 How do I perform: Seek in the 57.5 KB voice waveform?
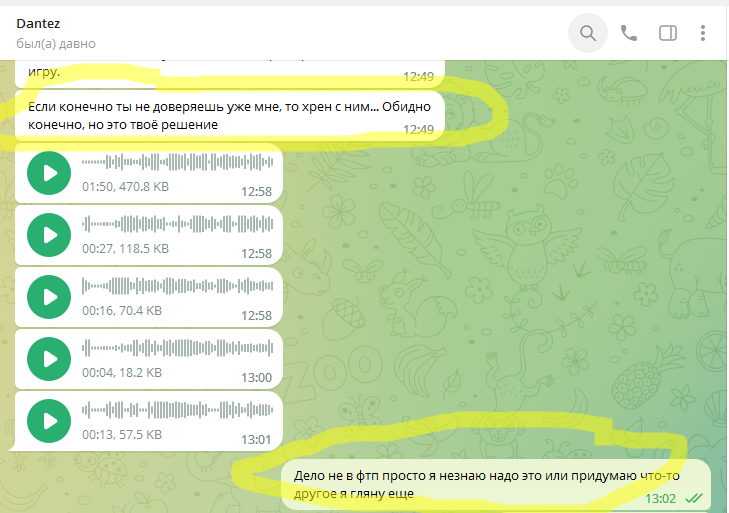click(x=177, y=410)
